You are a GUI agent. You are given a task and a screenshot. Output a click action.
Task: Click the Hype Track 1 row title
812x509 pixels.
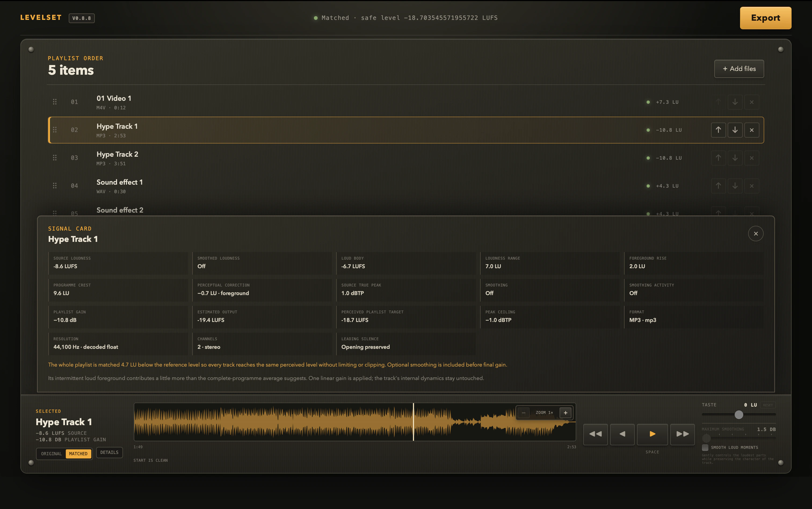click(x=117, y=126)
